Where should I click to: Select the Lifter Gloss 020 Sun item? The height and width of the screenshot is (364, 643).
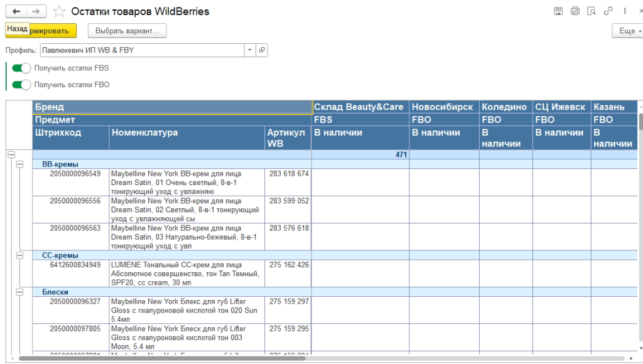[187, 310]
